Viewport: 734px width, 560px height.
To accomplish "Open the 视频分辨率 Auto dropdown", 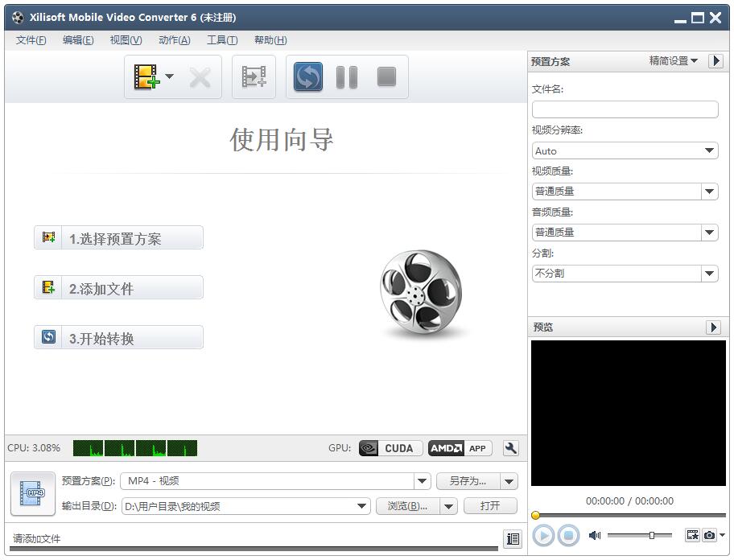I will point(709,150).
